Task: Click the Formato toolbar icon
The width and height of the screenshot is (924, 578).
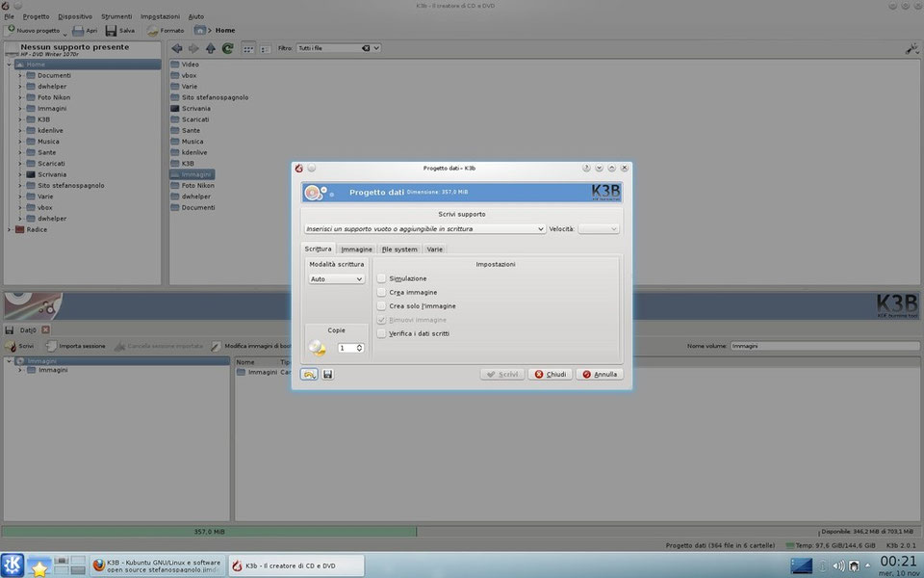Action: (151, 30)
